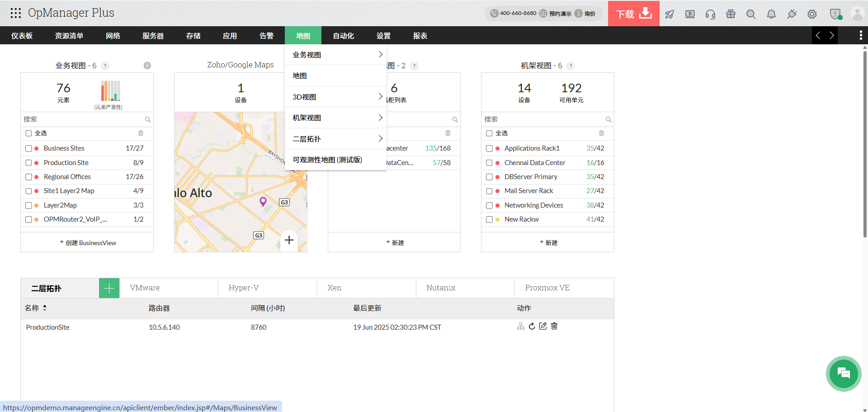Screen dimensions: 868x412
Task: Select the refresh icon for ProductionSite topology
Action: click(532, 326)
